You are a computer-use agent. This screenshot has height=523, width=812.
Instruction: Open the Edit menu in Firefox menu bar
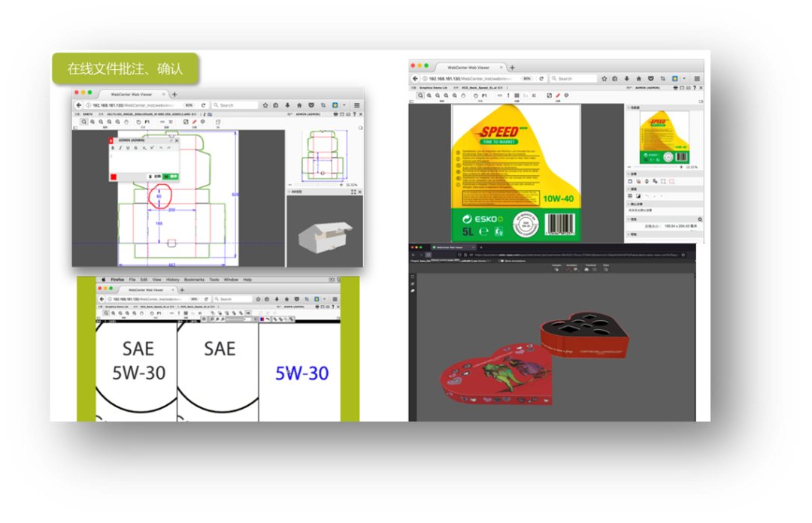coord(144,280)
